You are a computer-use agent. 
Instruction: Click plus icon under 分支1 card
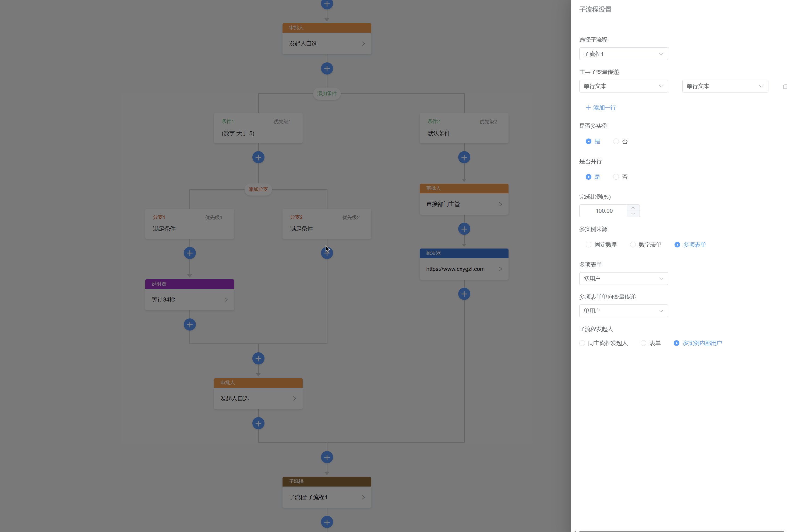190,253
